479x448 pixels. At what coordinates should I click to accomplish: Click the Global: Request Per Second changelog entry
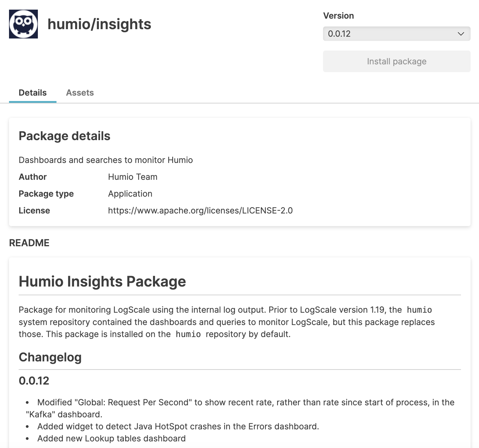(240, 402)
